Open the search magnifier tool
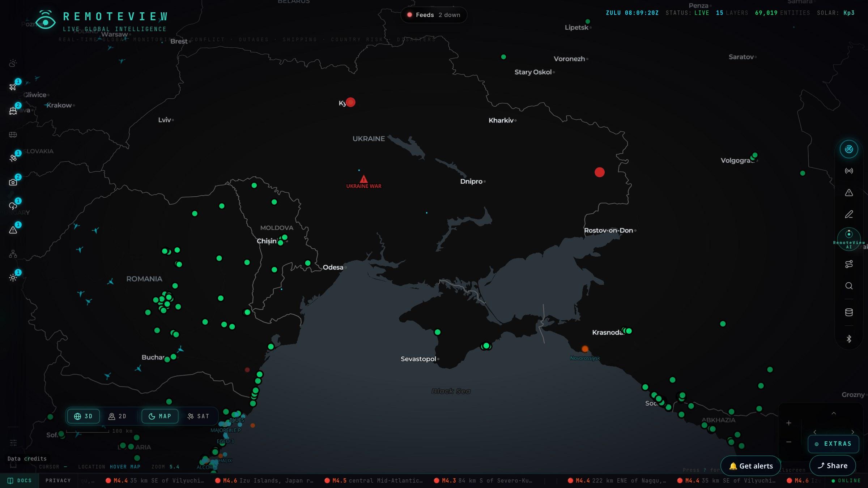The height and width of the screenshot is (488, 868). pyautogui.click(x=849, y=286)
